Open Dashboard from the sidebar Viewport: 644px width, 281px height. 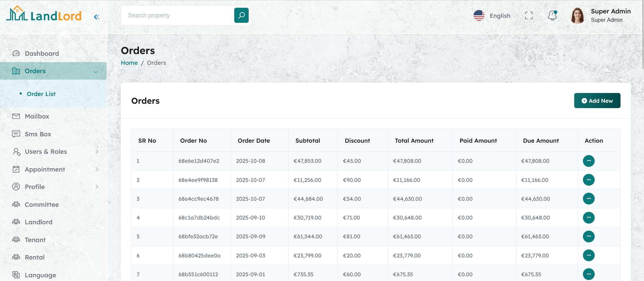pyautogui.click(x=42, y=53)
